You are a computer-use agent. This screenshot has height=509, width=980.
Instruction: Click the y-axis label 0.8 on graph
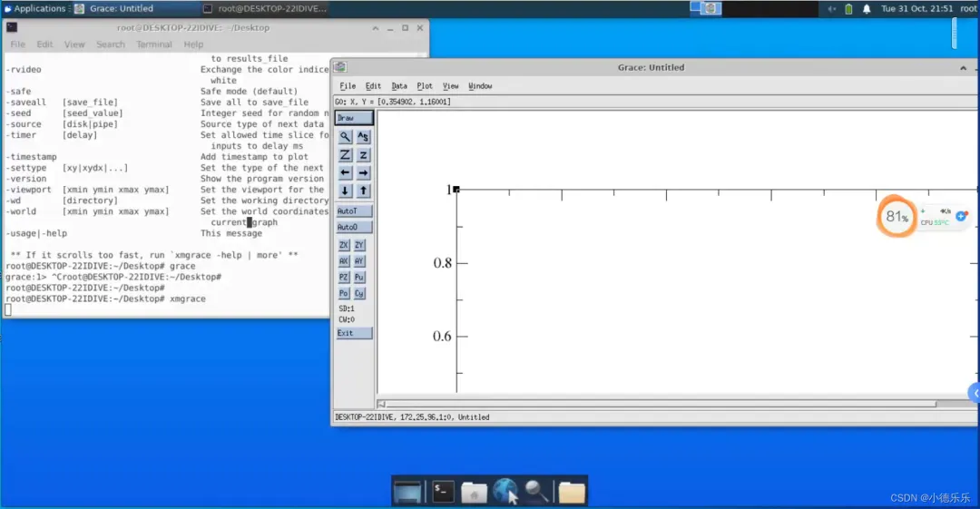click(442, 263)
